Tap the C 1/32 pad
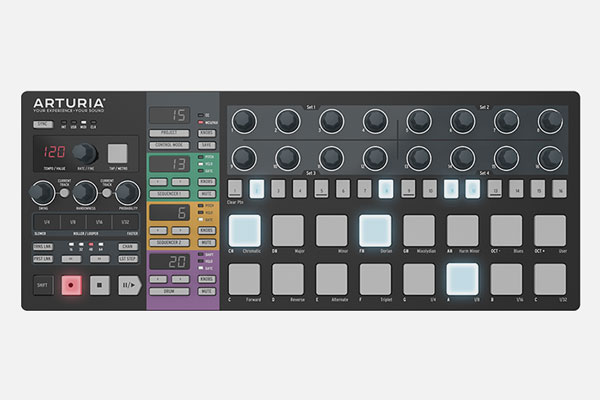The width and height of the screenshot is (600, 400). 550,279
